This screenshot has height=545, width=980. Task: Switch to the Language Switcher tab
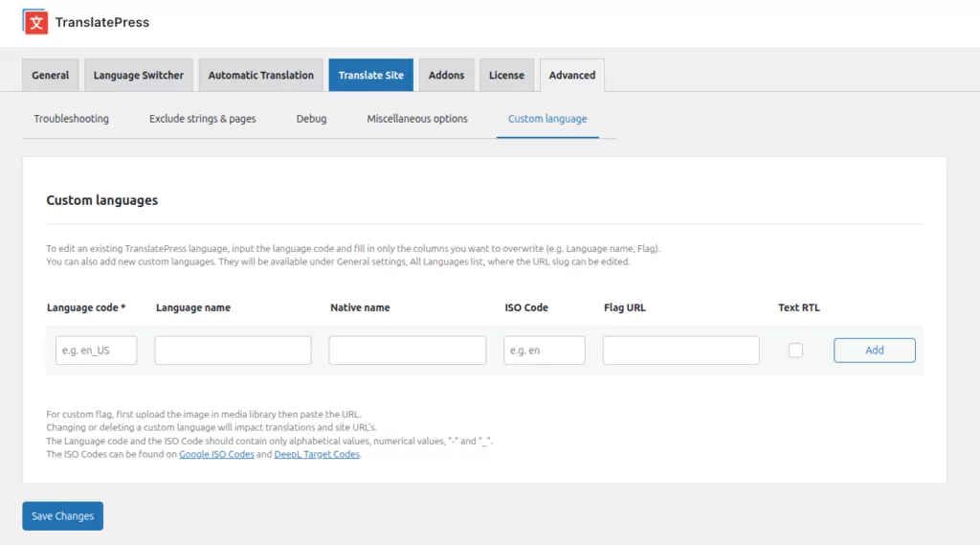pyautogui.click(x=139, y=75)
